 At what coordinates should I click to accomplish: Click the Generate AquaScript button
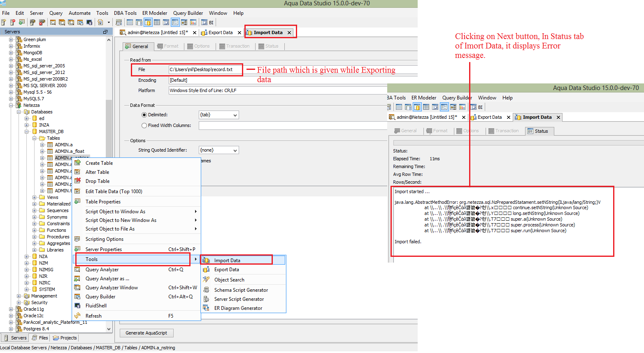(146, 333)
